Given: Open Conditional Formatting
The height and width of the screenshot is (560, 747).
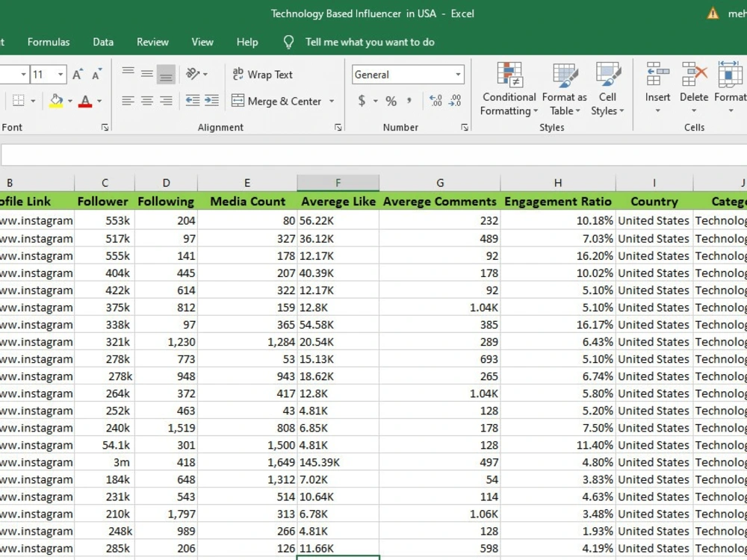Looking at the screenshot, I should pyautogui.click(x=509, y=90).
